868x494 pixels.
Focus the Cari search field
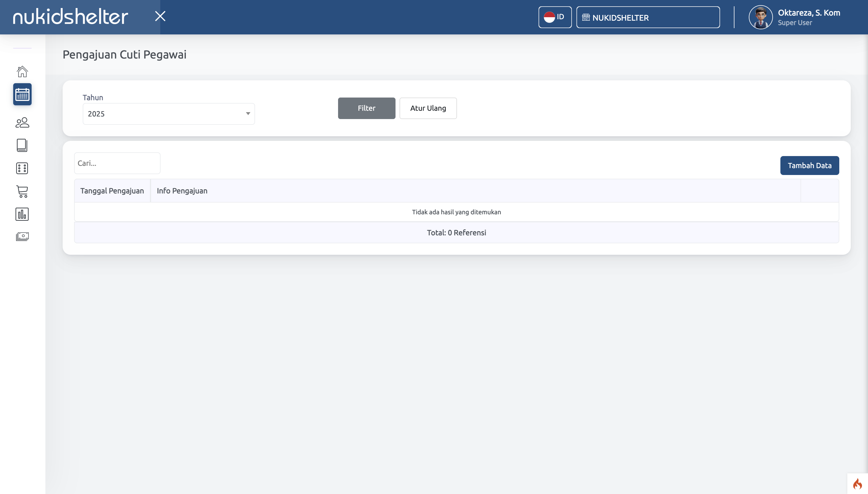[117, 163]
